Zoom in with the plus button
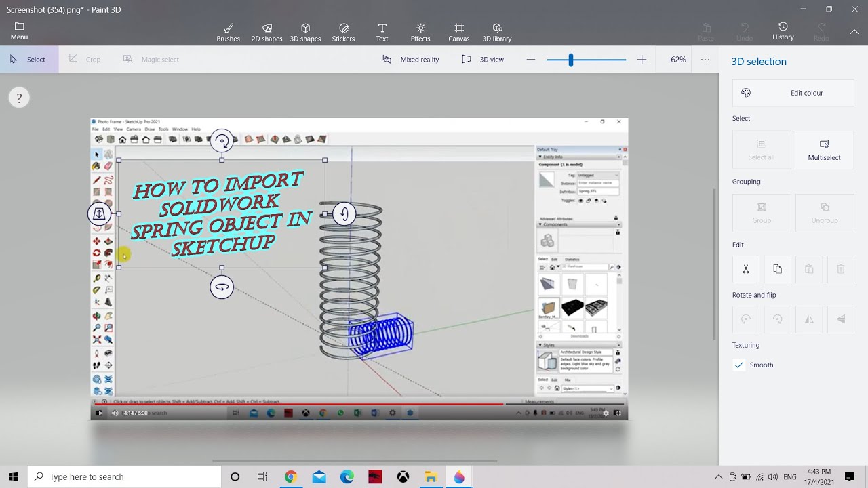The width and height of the screenshot is (868, 488). 642,60
